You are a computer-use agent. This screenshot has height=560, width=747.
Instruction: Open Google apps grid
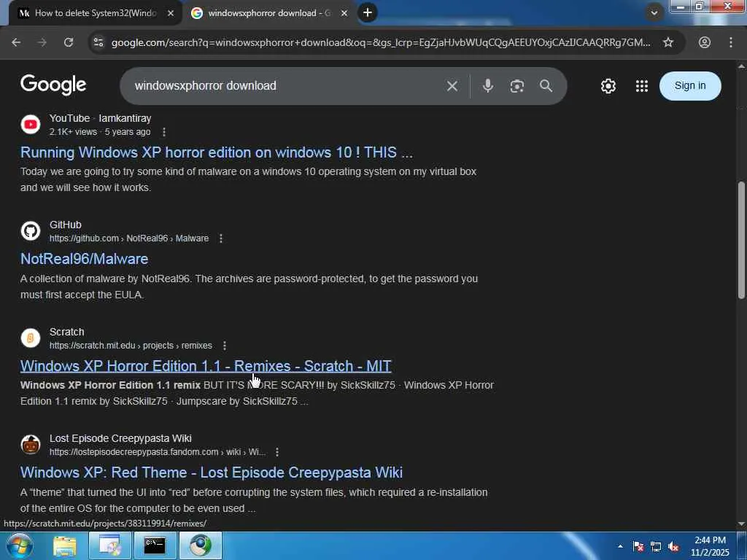point(642,86)
